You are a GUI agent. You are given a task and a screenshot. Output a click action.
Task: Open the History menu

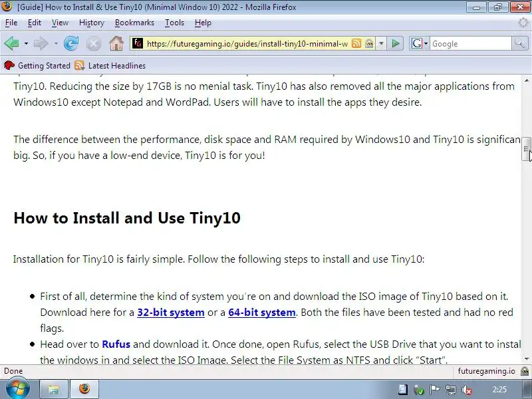[92, 23]
